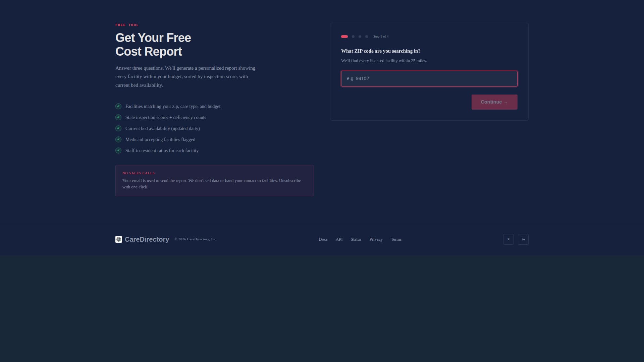
Task: Click 'We'll find every licensed facility' text
Action: (x=384, y=61)
